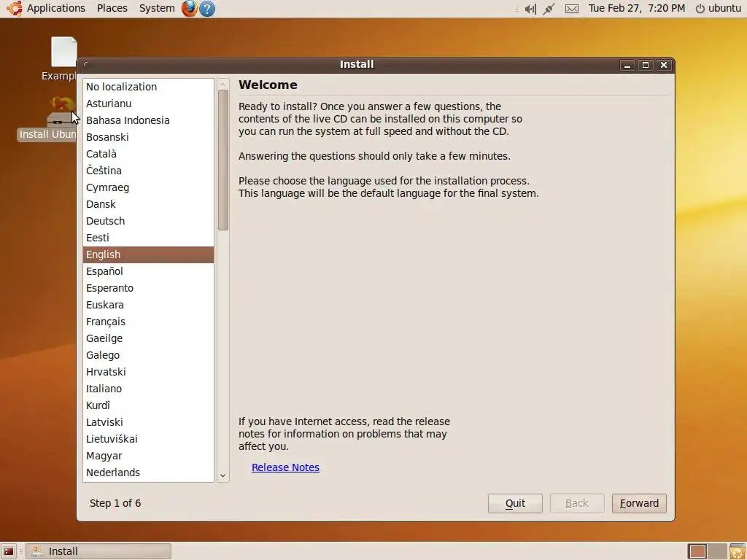747x560 pixels.
Task: Click the Ubuntu logo in top panel
Action: click(x=15, y=8)
